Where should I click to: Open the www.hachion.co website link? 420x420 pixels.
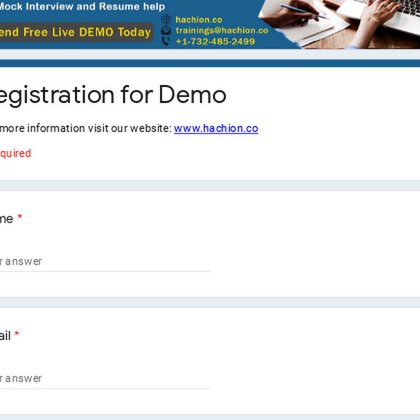[x=216, y=128]
